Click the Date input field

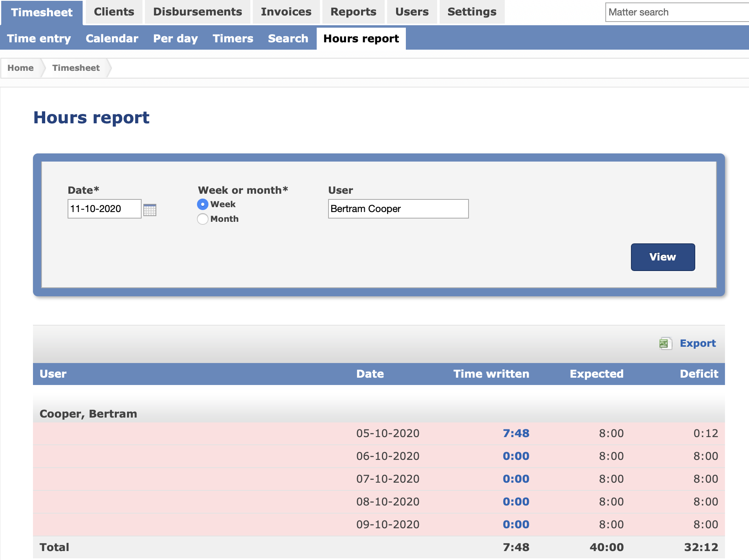pyautogui.click(x=104, y=209)
